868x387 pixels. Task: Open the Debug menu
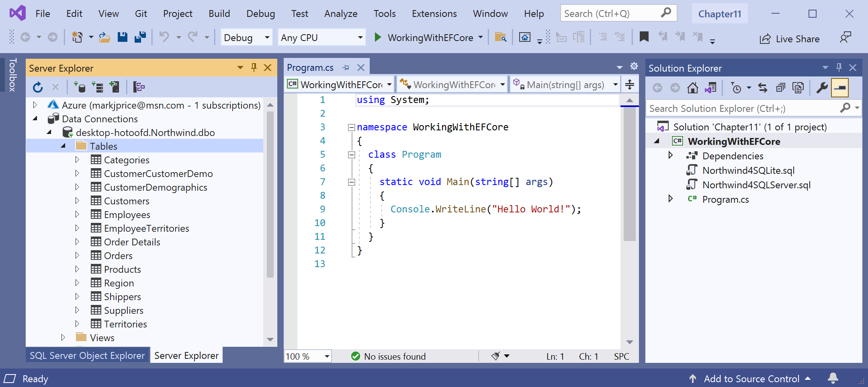pyautogui.click(x=260, y=13)
